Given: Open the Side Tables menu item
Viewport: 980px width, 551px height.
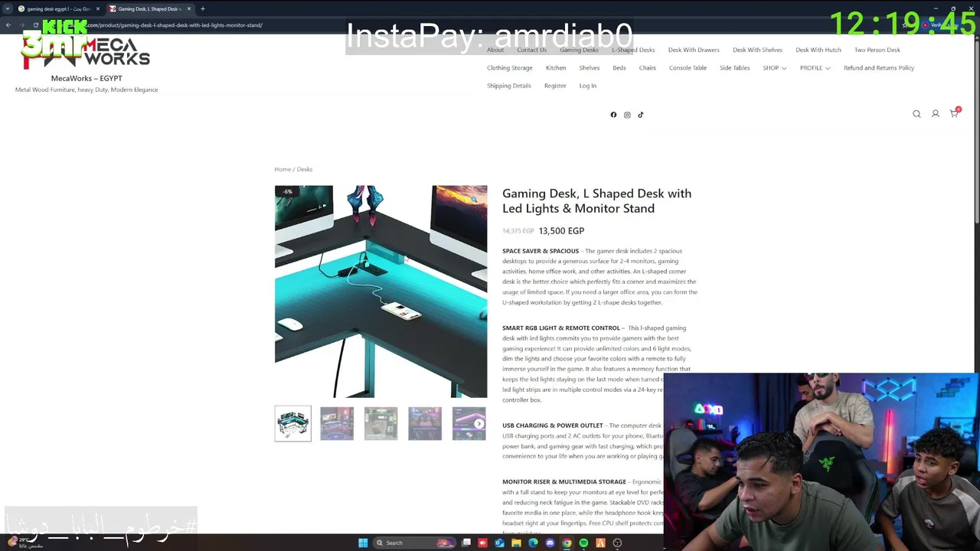Looking at the screenshot, I should tap(735, 67).
